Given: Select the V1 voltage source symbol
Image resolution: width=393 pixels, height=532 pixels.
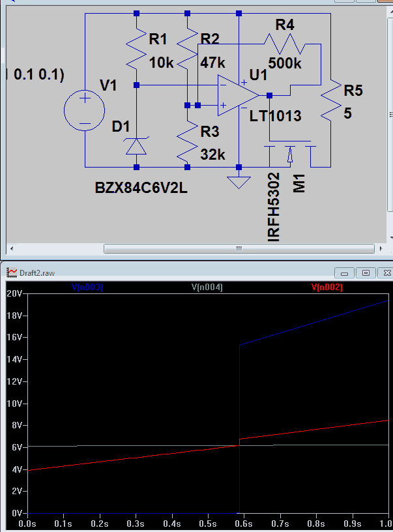Looking at the screenshot, I should tap(85, 110).
